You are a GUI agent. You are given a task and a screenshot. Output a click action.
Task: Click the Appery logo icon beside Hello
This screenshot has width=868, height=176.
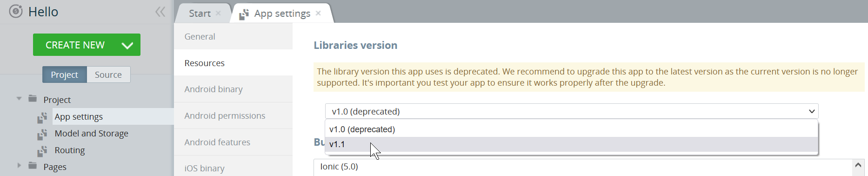click(x=16, y=11)
